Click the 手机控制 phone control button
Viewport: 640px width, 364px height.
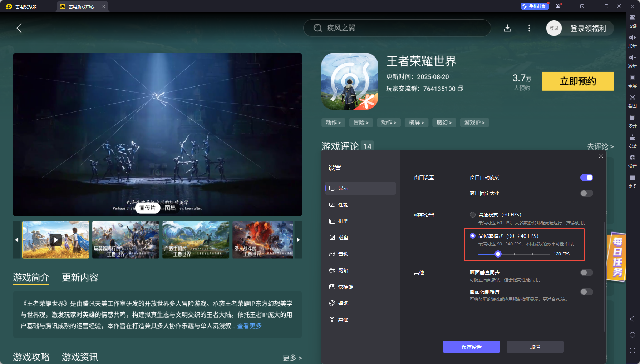(x=535, y=6)
